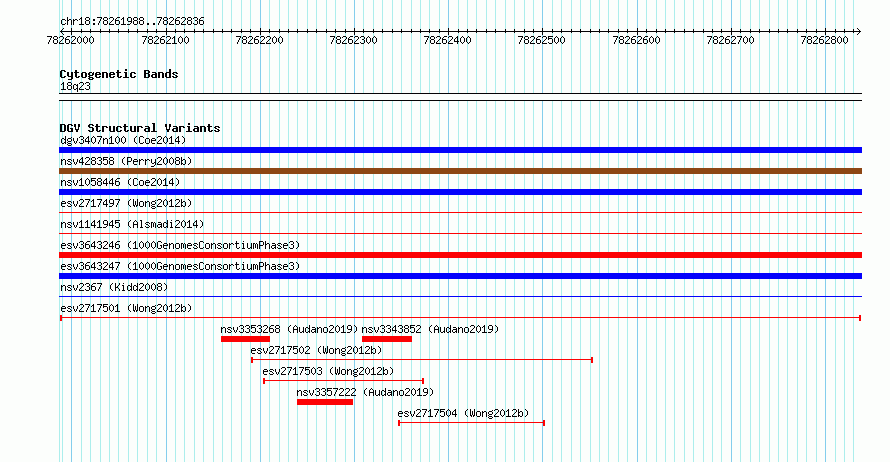Open the nsv1141945 (Alsmadi2014) variant

point(132,224)
